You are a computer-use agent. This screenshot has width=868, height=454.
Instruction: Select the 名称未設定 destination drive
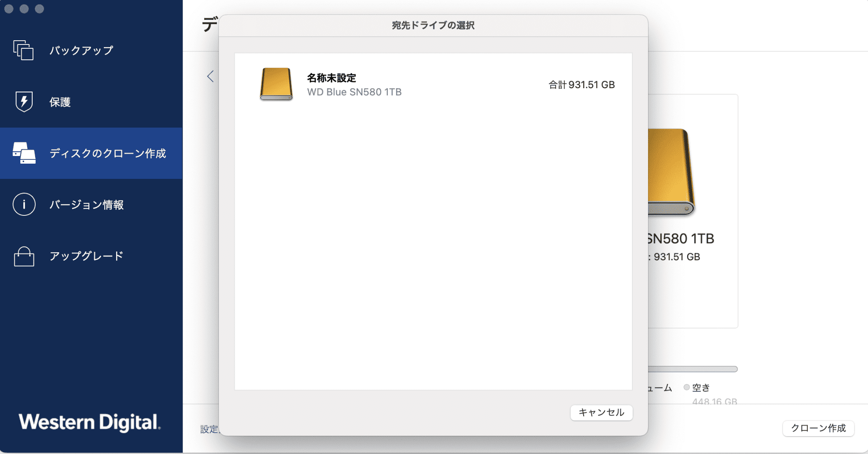click(433, 84)
